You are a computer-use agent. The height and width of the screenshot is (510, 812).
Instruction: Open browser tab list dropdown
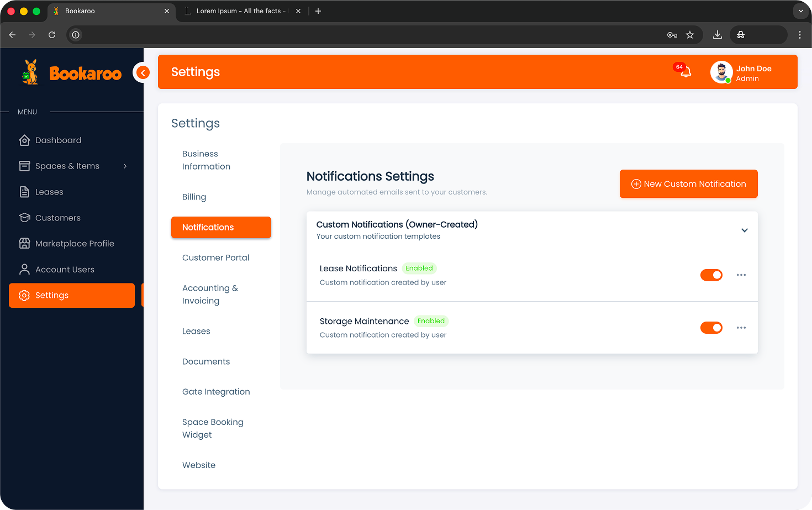800,11
